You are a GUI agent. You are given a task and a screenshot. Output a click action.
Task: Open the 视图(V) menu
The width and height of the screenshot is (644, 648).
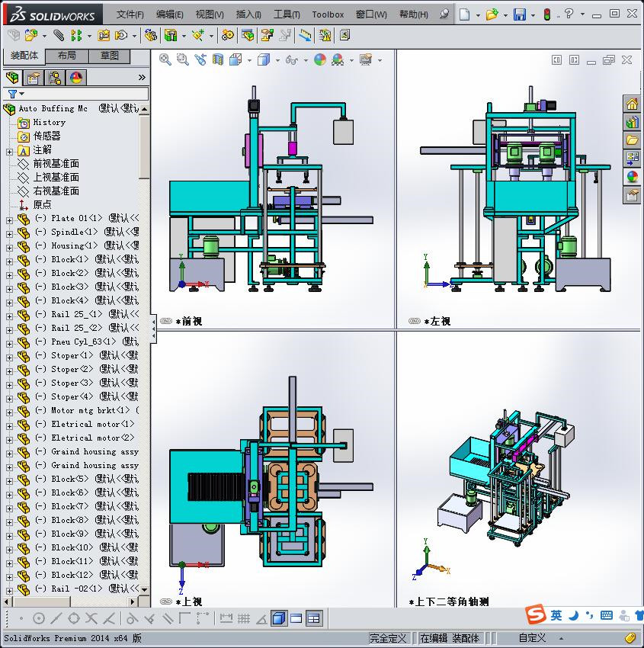click(x=210, y=14)
